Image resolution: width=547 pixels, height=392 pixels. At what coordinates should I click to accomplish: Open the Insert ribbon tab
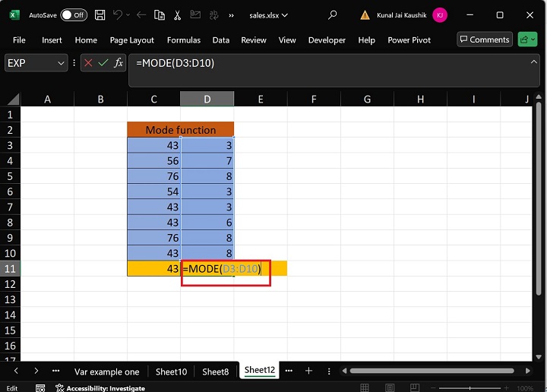(x=52, y=40)
